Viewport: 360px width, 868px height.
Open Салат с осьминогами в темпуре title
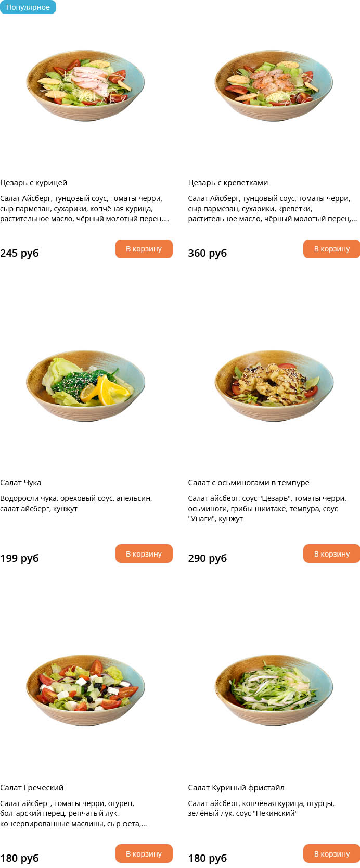(249, 483)
